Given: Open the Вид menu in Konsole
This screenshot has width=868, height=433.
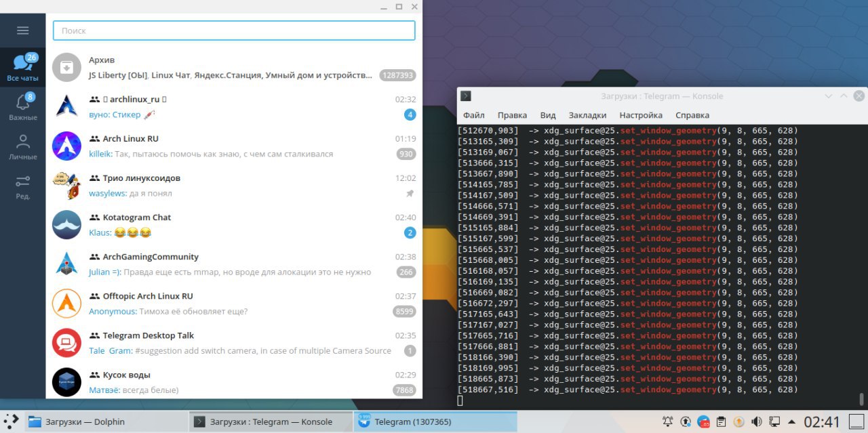Looking at the screenshot, I should pyautogui.click(x=548, y=115).
